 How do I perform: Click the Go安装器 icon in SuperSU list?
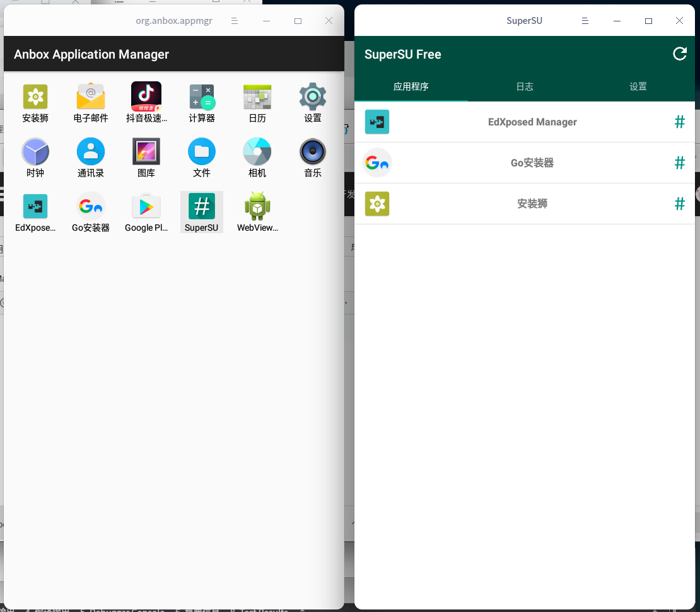tap(377, 163)
